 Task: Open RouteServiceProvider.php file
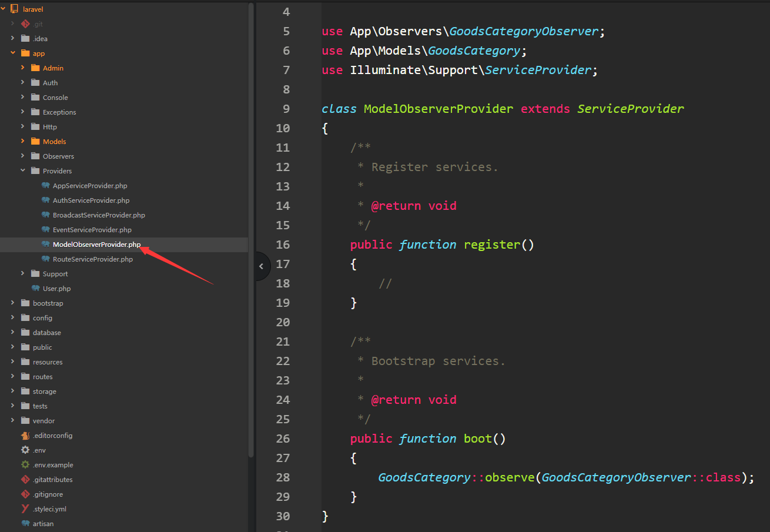93,259
